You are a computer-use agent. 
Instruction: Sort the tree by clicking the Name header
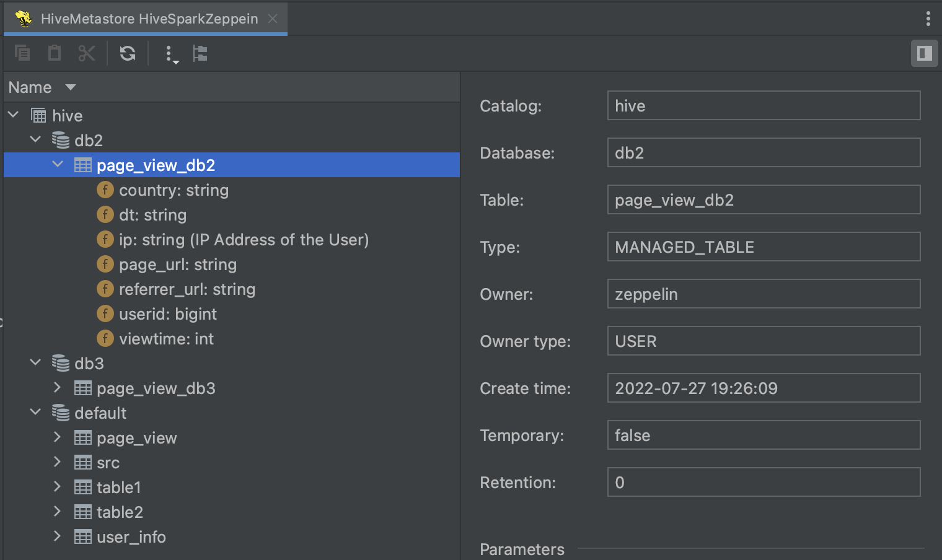(30, 87)
